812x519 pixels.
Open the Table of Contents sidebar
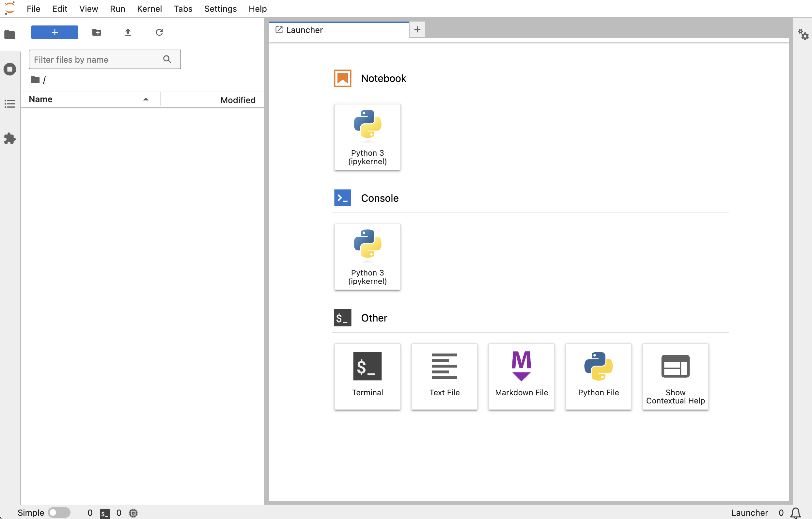coord(10,104)
